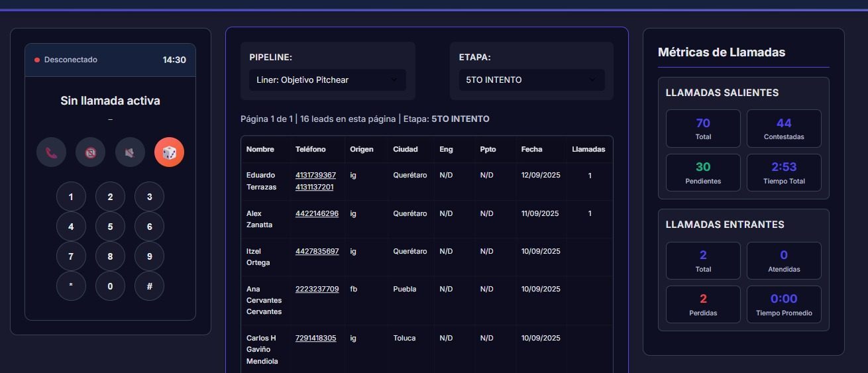The height and width of the screenshot is (373, 868).
Task: Toggle the mute speaker icon
Action: 130,152
